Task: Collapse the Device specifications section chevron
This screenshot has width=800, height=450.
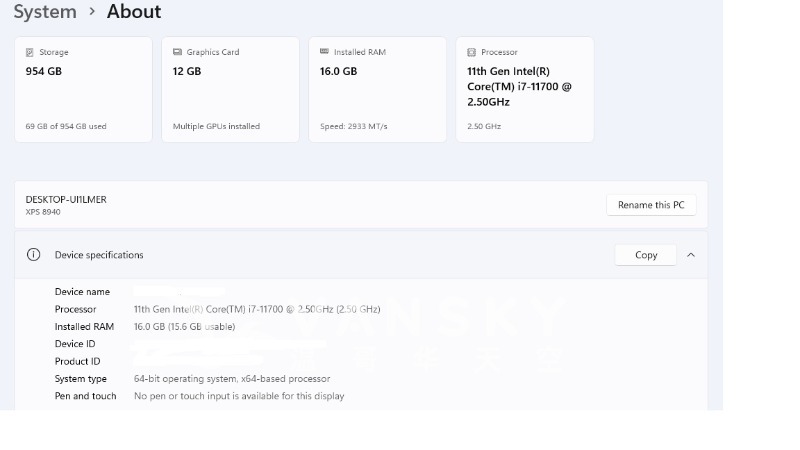Action: (x=691, y=255)
